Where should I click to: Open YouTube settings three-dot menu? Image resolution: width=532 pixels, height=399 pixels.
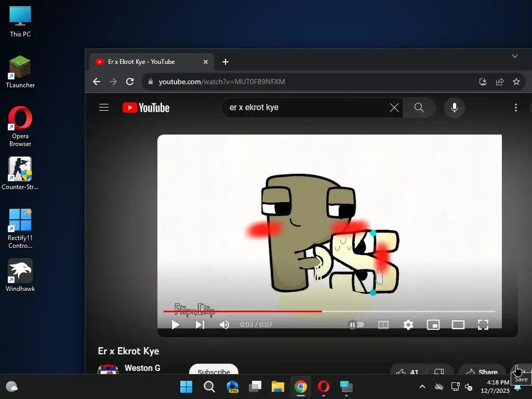pos(516,108)
